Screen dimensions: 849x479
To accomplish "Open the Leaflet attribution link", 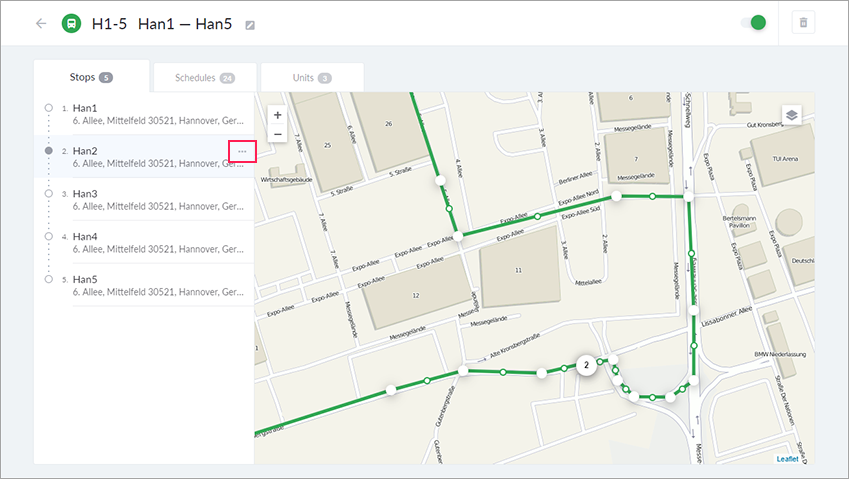I will [x=794, y=458].
